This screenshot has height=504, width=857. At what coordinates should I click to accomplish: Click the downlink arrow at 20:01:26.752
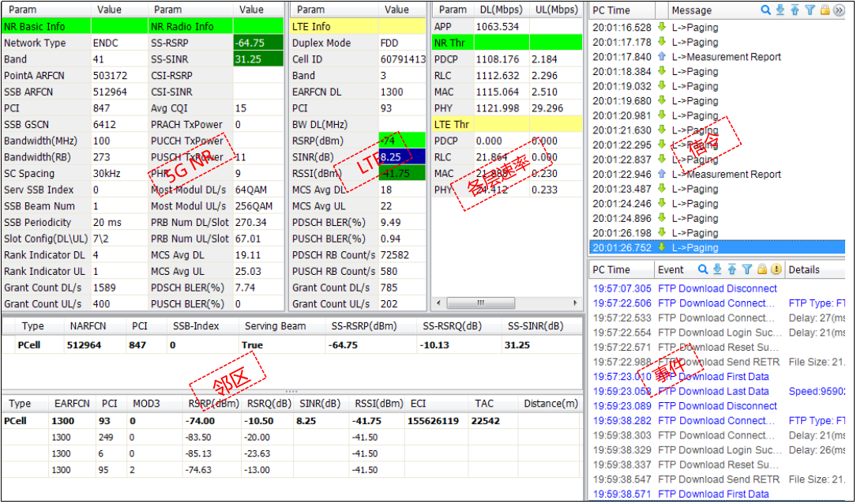pos(663,247)
